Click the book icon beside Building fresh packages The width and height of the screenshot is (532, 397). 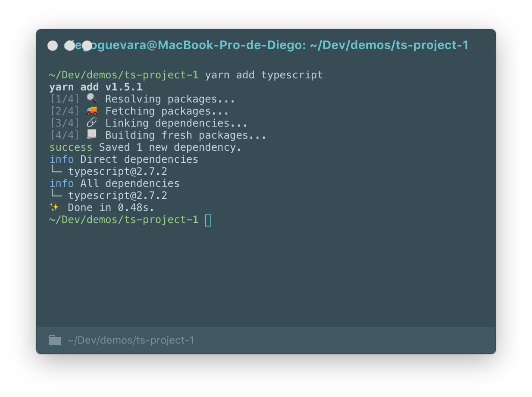click(x=91, y=135)
